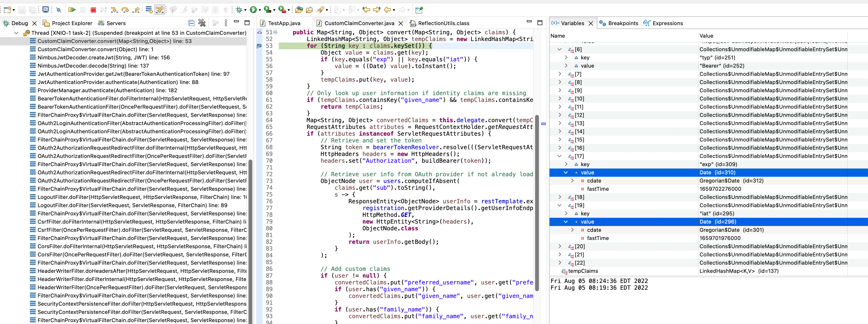Screen dimensions: 868x324
Task: Select the Step Over icon
Action: [x=125, y=10]
